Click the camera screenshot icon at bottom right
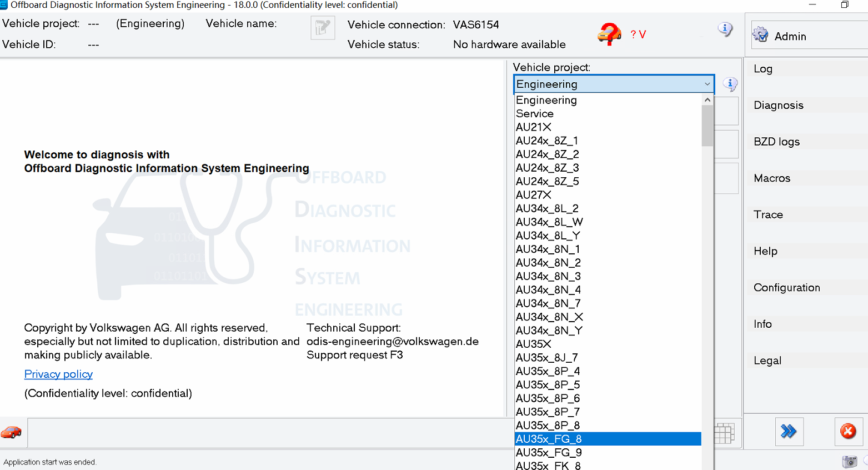Screen dimensions: 868x470 (849, 462)
